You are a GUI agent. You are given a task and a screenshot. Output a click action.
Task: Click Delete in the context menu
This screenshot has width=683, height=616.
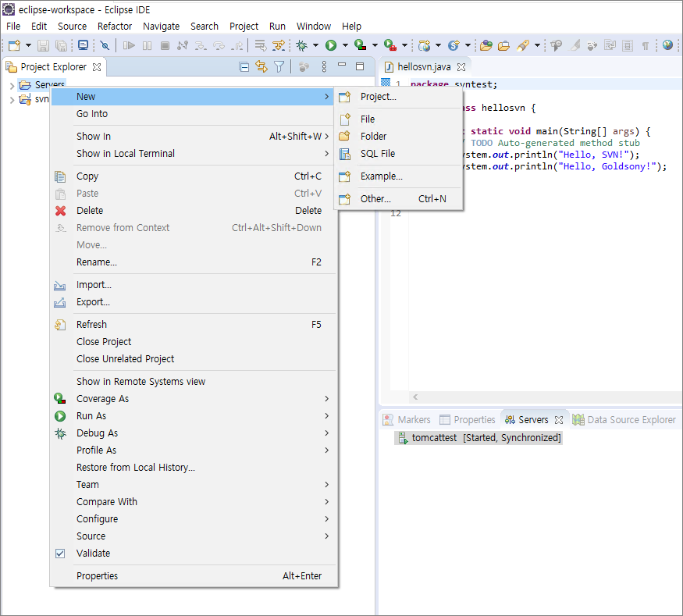(194, 211)
